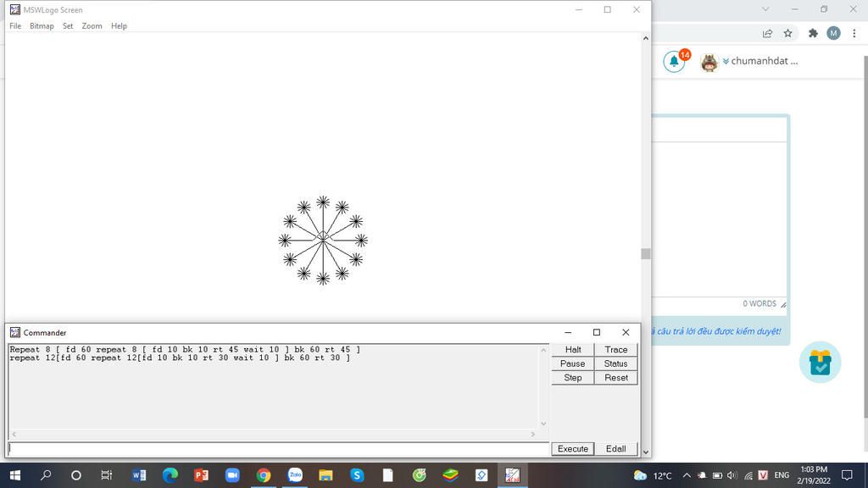The width and height of the screenshot is (868, 488).
Task: Open Microsoft Word from the taskbar
Action: pyautogui.click(x=139, y=475)
